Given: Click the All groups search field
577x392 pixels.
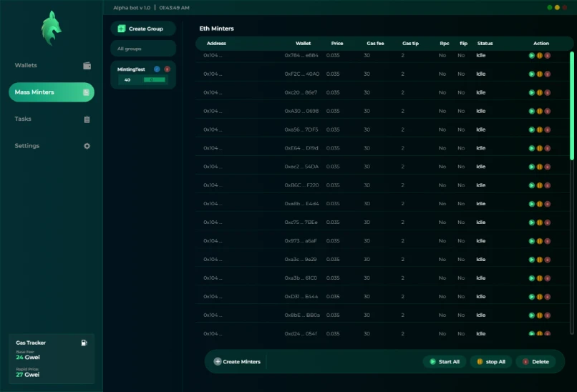Looking at the screenshot, I should pyautogui.click(x=143, y=49).
